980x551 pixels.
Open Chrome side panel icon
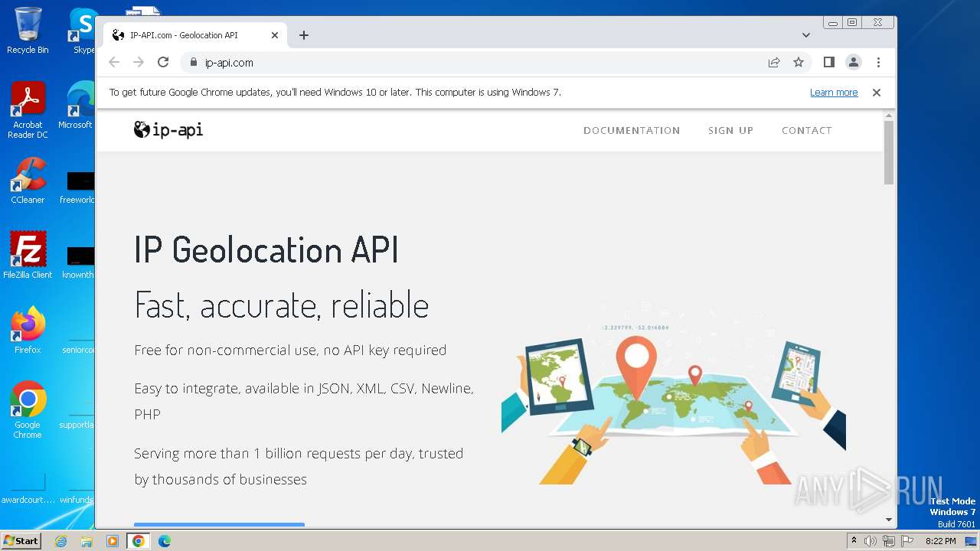coord(828,62)
